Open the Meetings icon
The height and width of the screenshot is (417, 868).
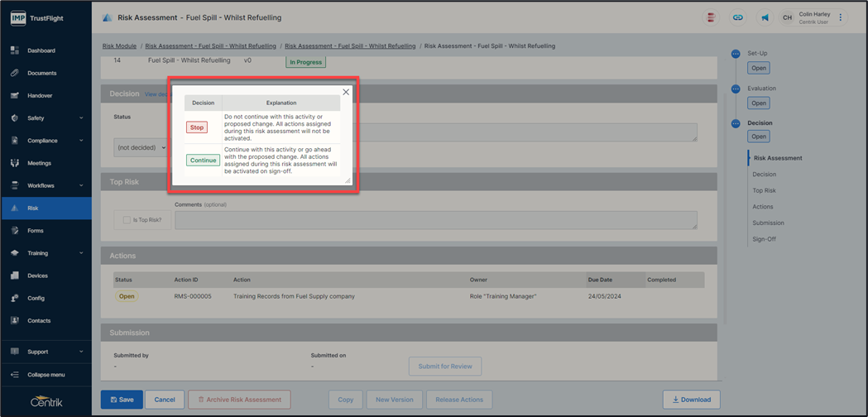tap(15, 163)
